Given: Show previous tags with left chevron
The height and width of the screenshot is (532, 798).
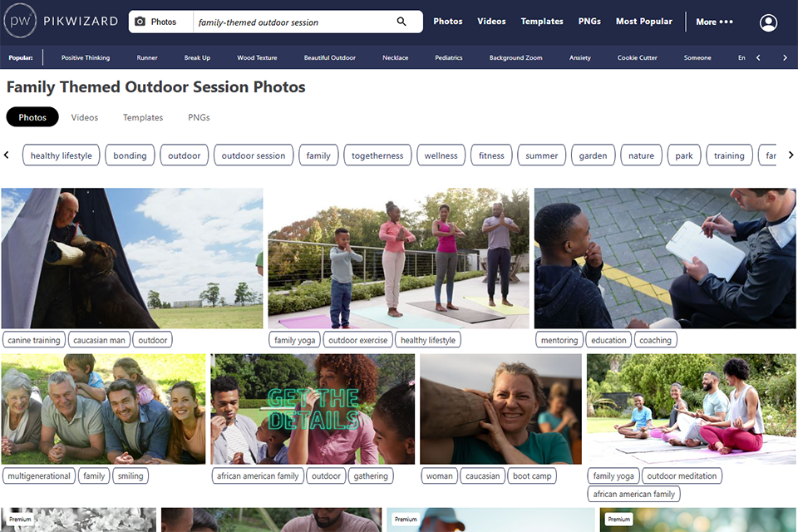Looking at the screenshot, I should click(6, 155).
